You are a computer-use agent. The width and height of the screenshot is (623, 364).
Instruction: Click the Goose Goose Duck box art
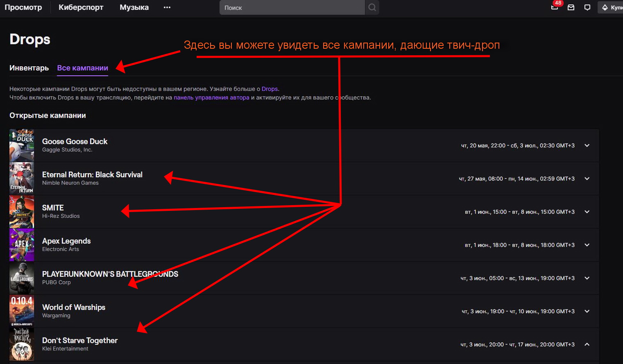click(22, 145)
